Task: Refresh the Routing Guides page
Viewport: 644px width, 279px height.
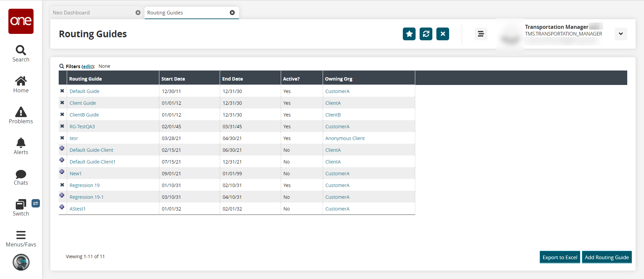Action: coord(426,34)
